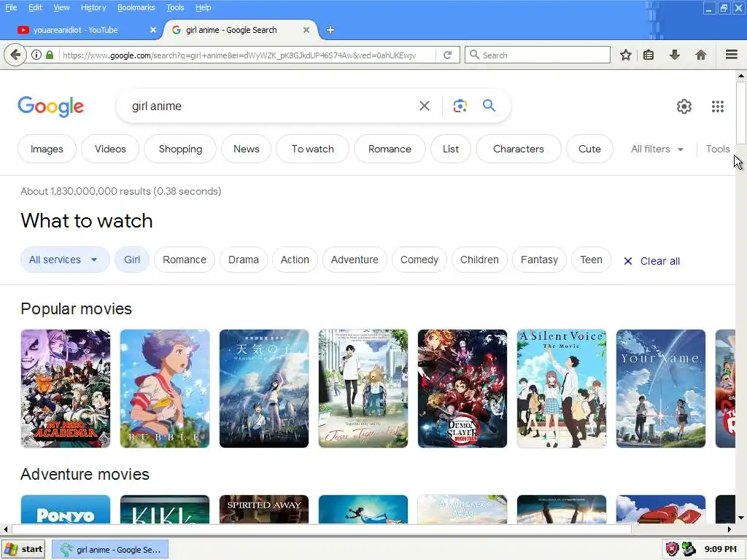Open A Silent Voice movie poster

(x=562, y=389)
